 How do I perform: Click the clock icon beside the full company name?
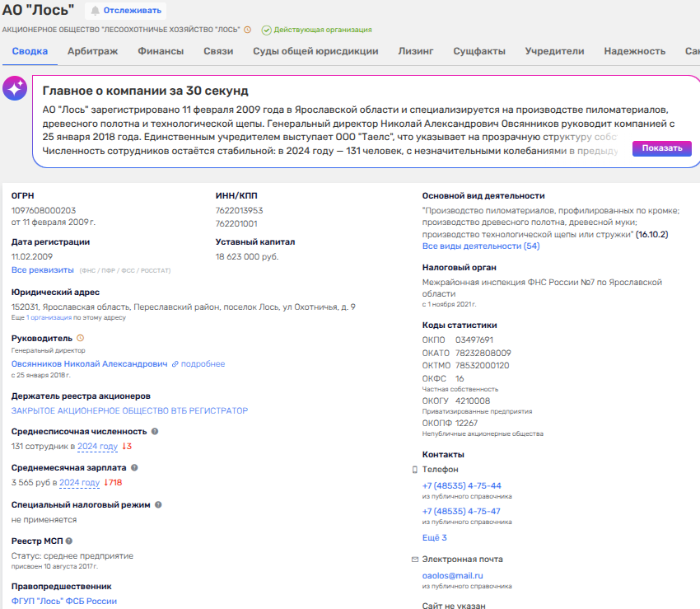pyautogui.click(x=248, y=30)
